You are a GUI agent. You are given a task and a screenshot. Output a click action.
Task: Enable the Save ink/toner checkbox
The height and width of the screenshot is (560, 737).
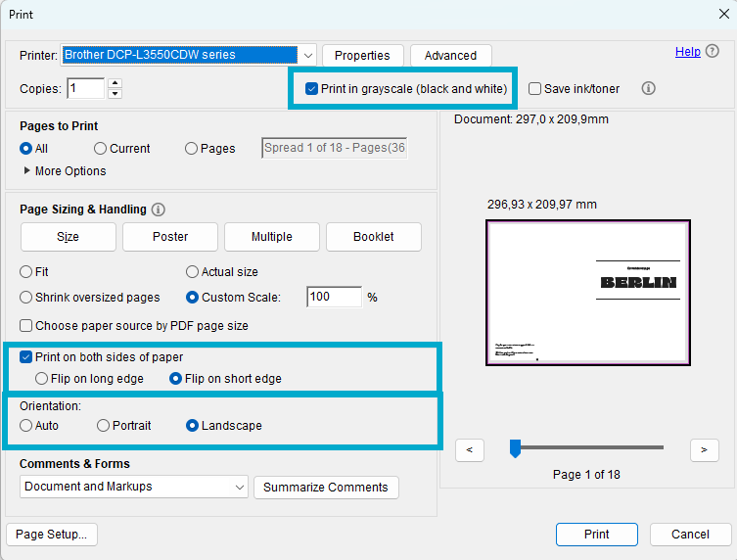point(534,89)
